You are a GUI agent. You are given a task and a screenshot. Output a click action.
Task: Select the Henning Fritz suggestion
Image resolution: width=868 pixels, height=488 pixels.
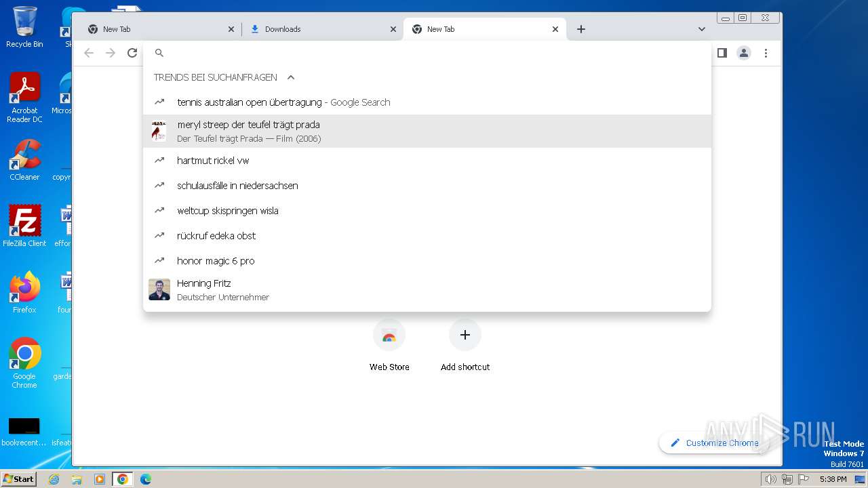(x=427, y=289)
